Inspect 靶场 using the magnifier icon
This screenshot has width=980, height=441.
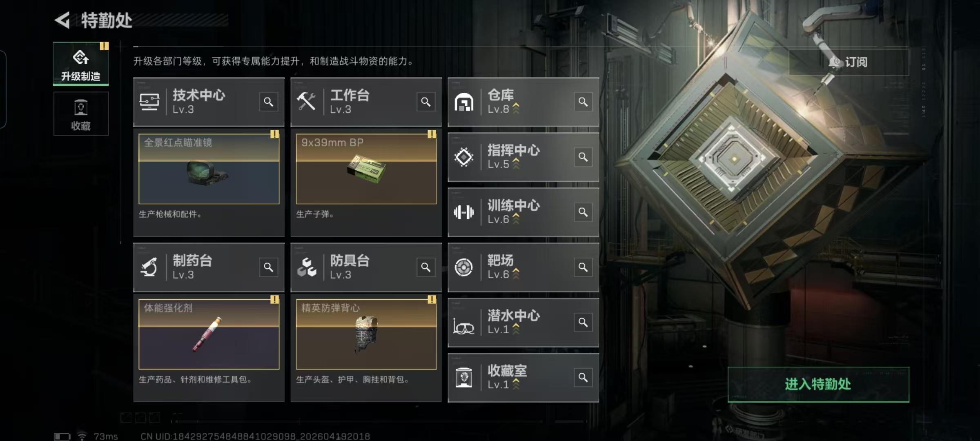coord(583,267)
